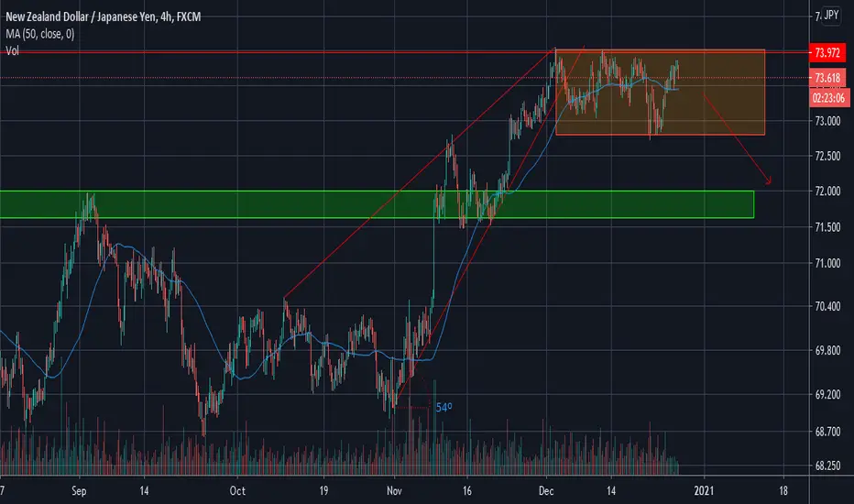This screenshot has height=504, width=854.
Task: Click the Oct label on time axis
Action: click(x=237, y=491)
